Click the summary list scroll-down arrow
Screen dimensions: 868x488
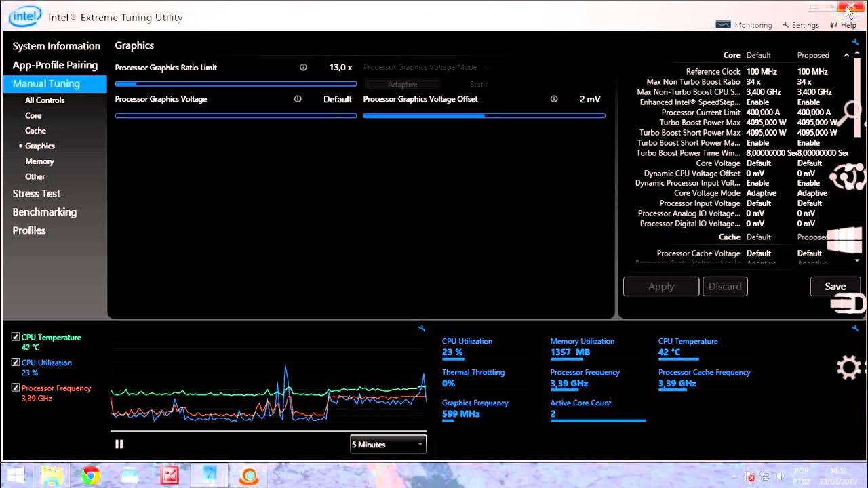click(x=857, y=260)
